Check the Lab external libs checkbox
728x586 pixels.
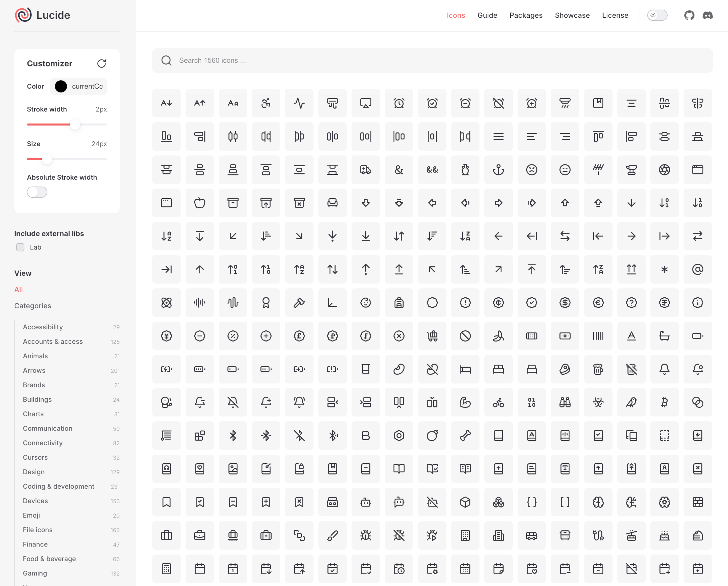20,247
